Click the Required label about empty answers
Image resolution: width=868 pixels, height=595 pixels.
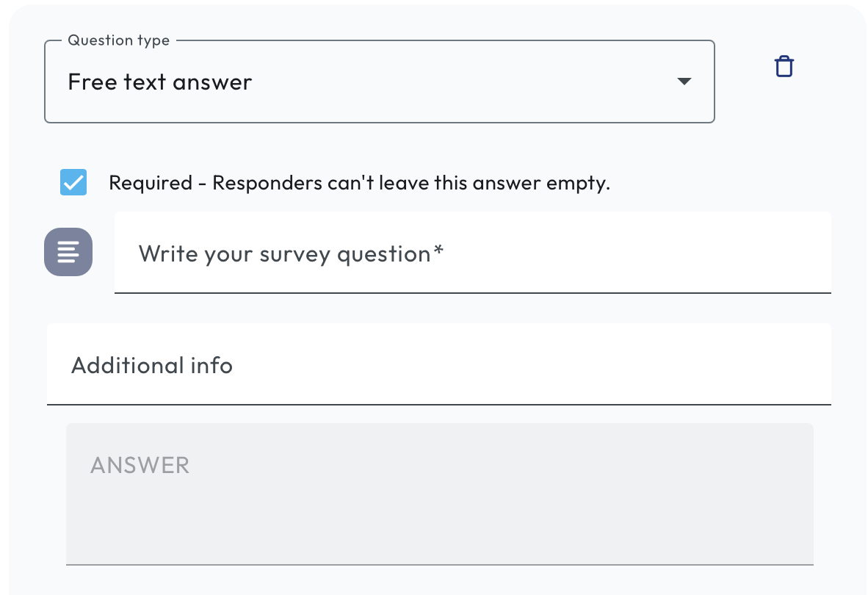359,183
